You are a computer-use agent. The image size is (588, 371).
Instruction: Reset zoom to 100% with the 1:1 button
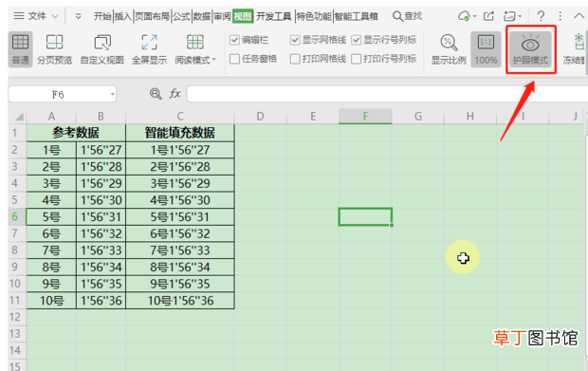pyautogui.click(x=486, y=48)
